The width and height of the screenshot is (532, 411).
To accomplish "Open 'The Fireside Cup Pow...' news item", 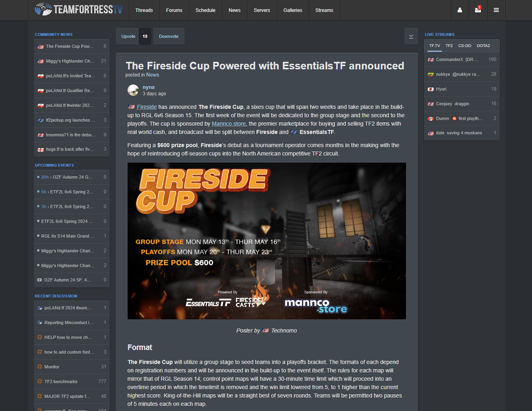I will point(72,47).
